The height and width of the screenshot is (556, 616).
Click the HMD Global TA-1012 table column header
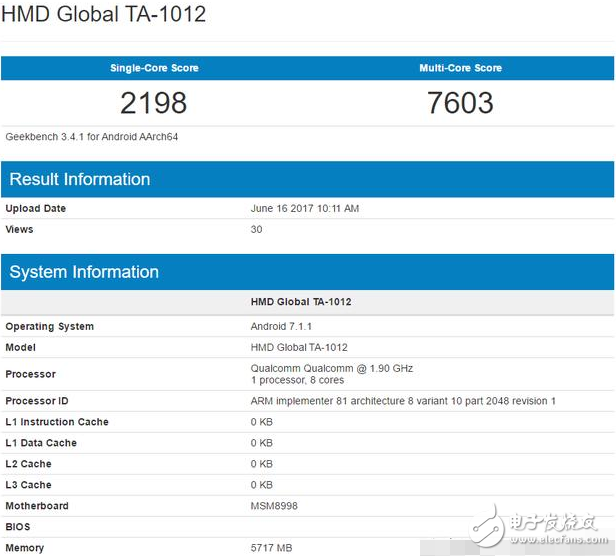tap(300, 302)
